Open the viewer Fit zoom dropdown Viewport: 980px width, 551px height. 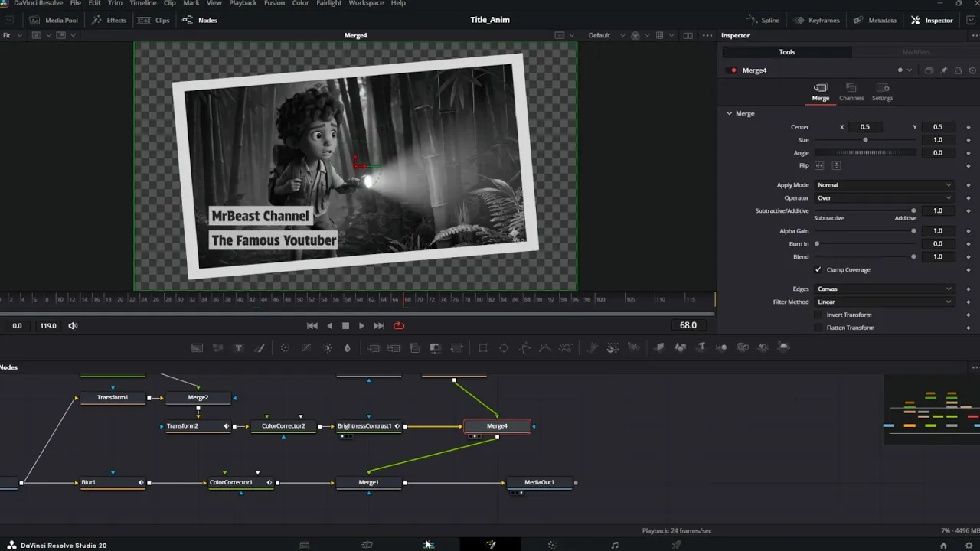click(x=12, y=36)
